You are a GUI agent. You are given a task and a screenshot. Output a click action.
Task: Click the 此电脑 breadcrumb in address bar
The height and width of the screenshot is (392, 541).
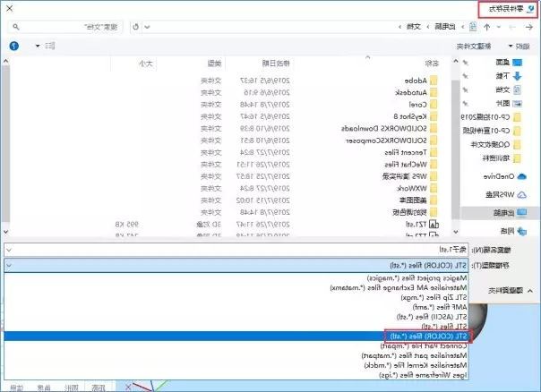(445, 27)
